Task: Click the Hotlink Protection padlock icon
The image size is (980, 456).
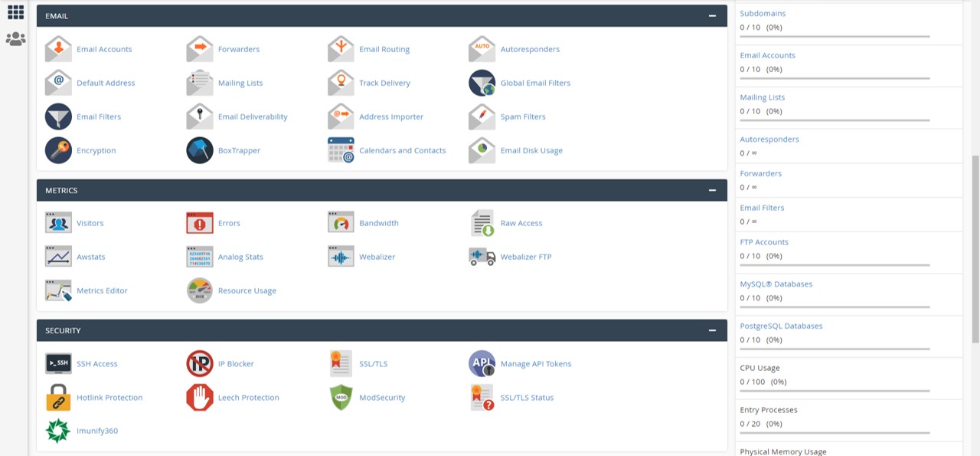Action: pyautogui.click(x=58, y=397)
